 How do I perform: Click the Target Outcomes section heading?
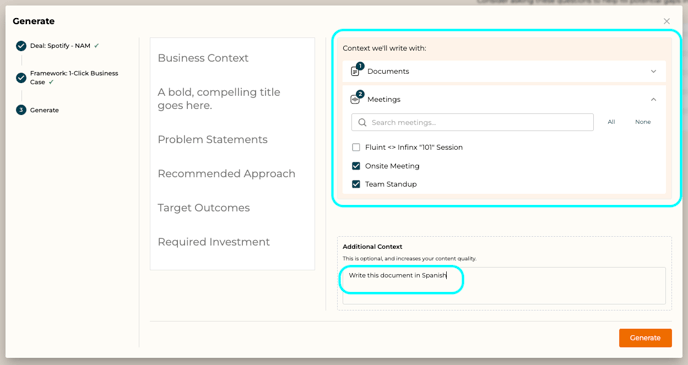click(204, 208)
